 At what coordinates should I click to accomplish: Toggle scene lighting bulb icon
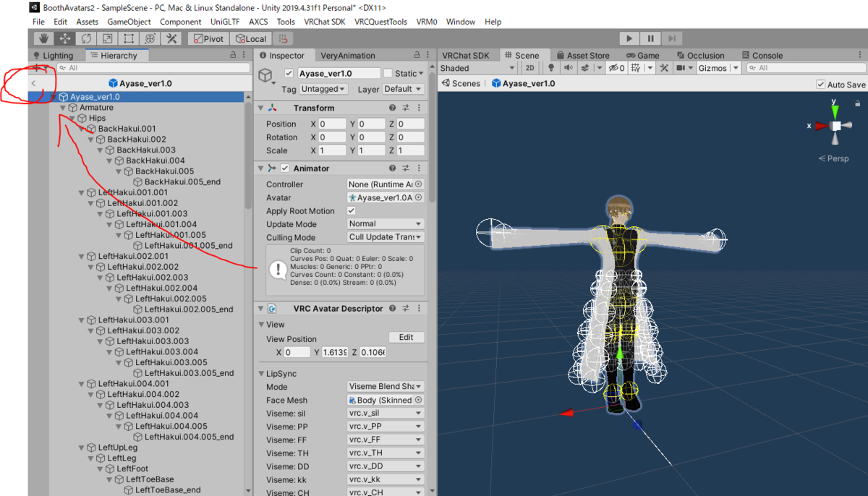[551, 68]
